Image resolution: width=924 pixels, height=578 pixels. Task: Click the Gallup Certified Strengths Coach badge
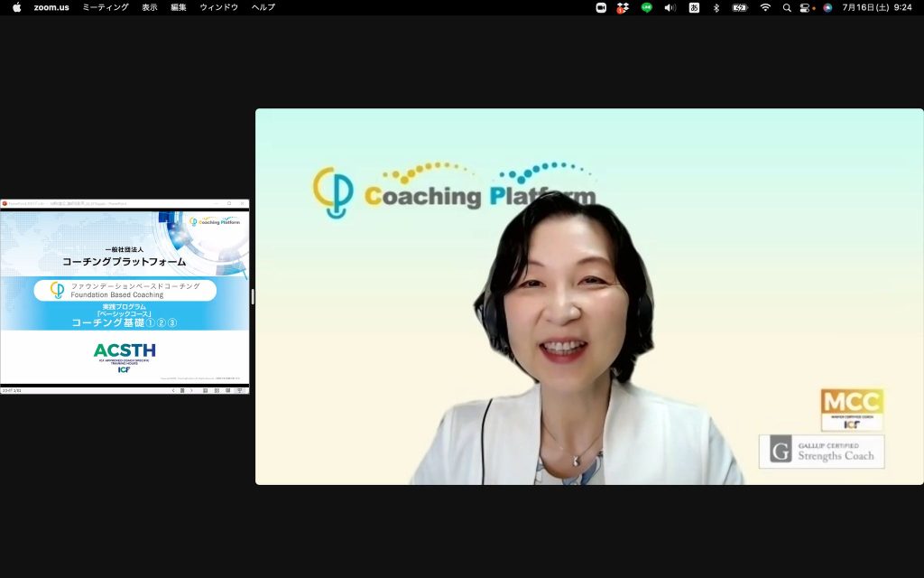click(821, 452)
